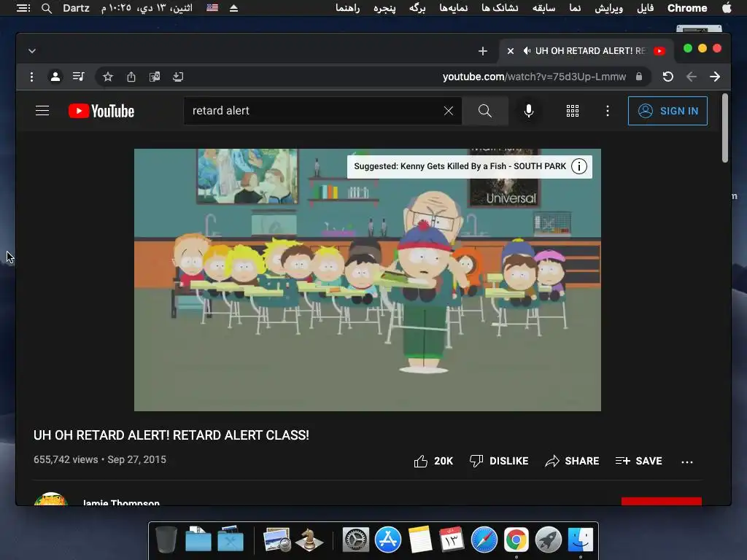Open Chrome media control icon

tap(79, 76)
